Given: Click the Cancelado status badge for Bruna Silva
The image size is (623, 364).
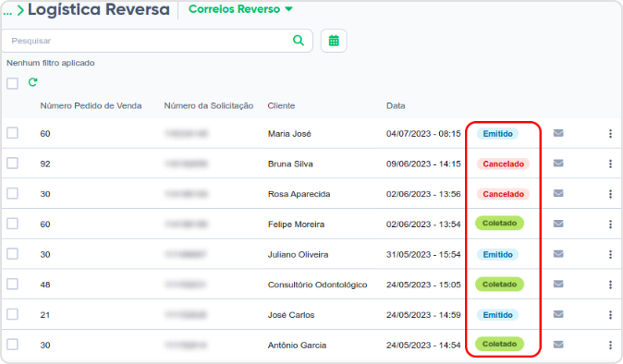Looking at the screenshot, I should (503, 164).
